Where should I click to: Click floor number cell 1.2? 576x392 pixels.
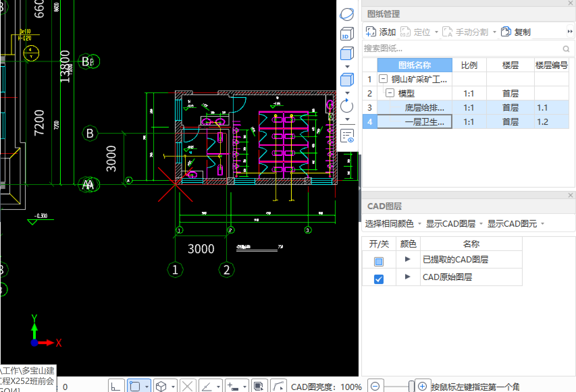tap(552, 122)
